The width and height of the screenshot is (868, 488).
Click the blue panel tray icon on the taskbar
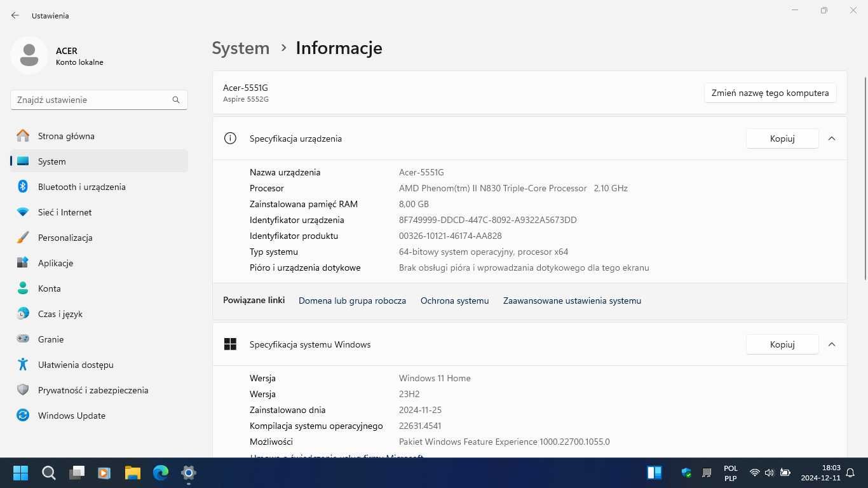pyautogui.click(x=654, y=472)
